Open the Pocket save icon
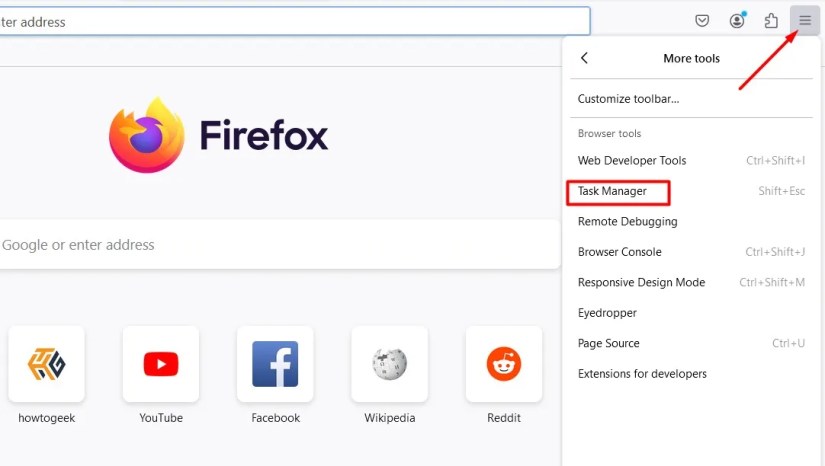The height and width of the screenshot is (466, 825). click(702, 21)
